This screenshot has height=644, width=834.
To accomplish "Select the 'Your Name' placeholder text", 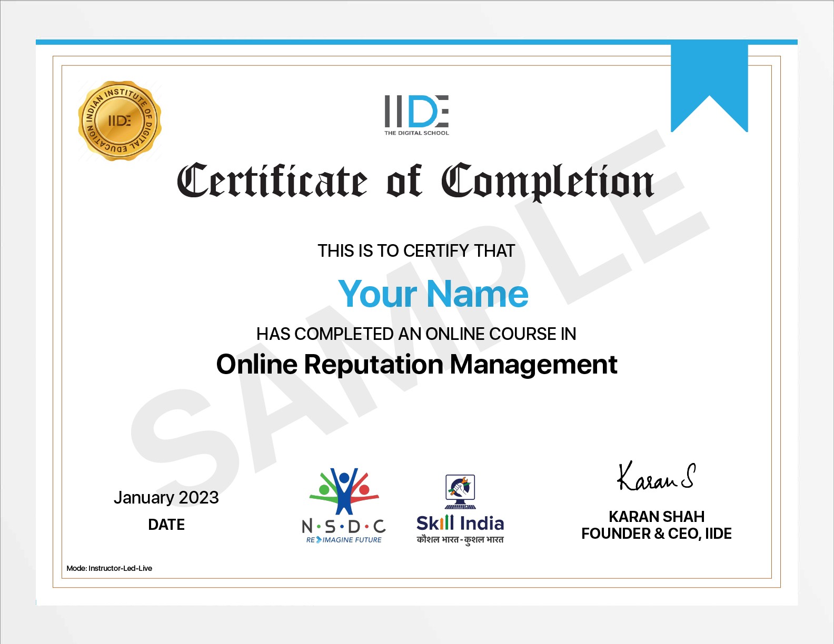I will (433, 294).
